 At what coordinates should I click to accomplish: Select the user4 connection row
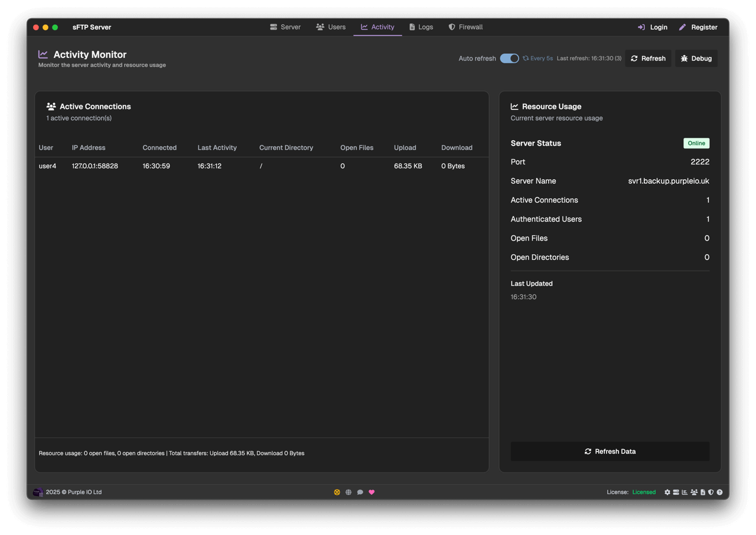click(261, 166)
